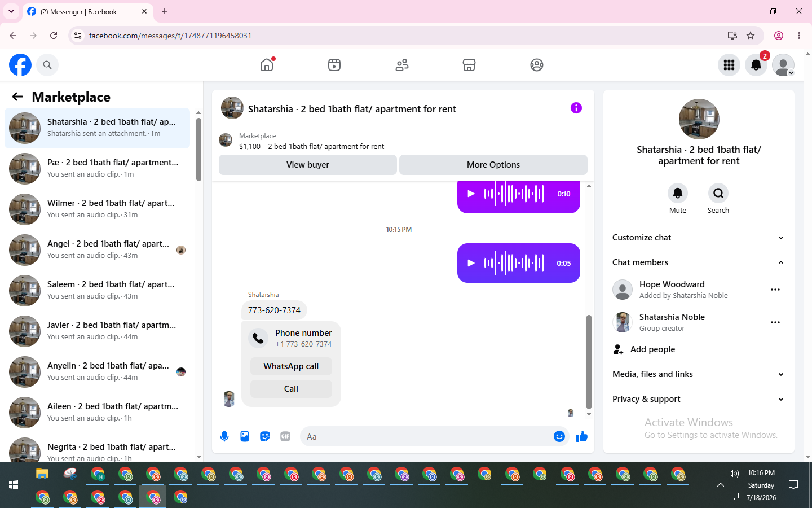Image resolution: width=812 pixels, height=508 pixels.
Task: Open the tab search dropdown arrow
Action: pos(11,11)
